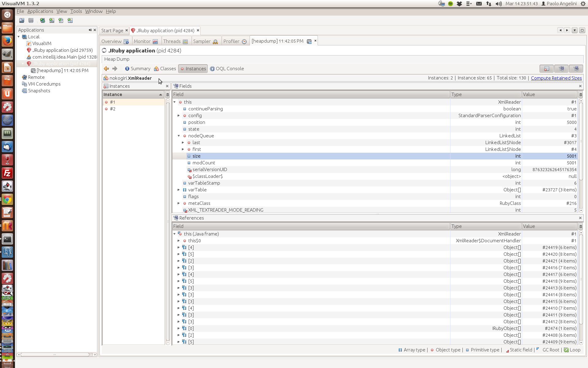
Task: Click the Application Snapshot toolbar icon
Action: pyautogui.click(x=70, y=21)
